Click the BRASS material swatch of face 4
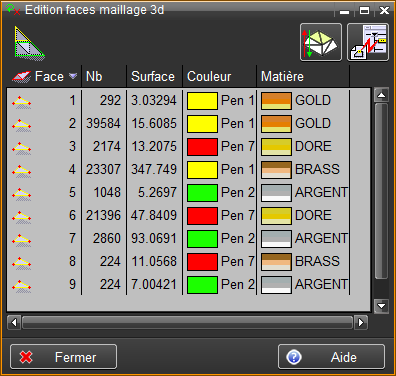 [x=276, y=170]
